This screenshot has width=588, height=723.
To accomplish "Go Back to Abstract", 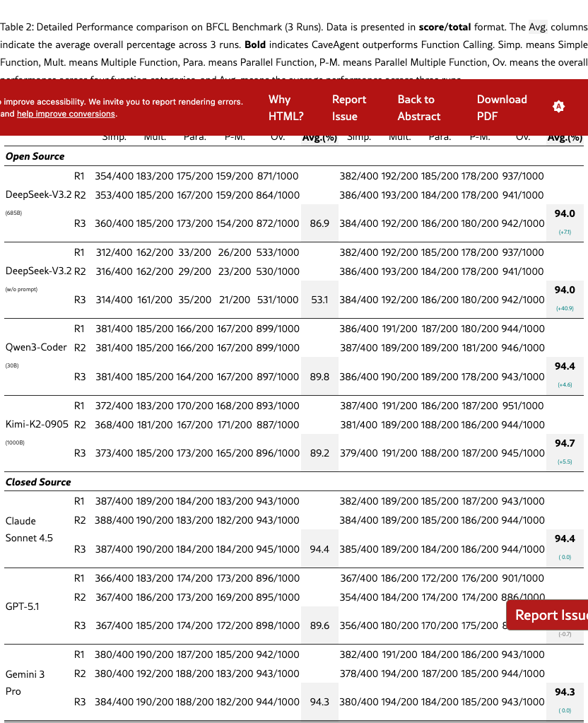I will coord(418,108).
